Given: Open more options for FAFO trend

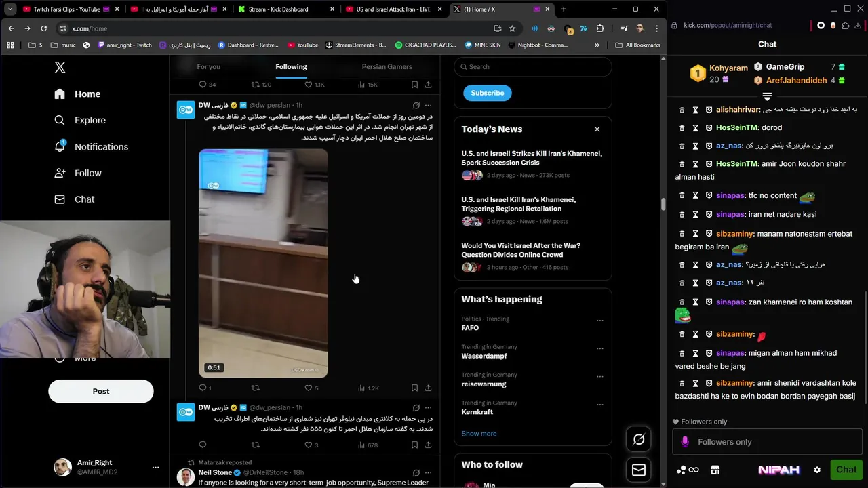Looking at the screenshot, I should (599, 321).
